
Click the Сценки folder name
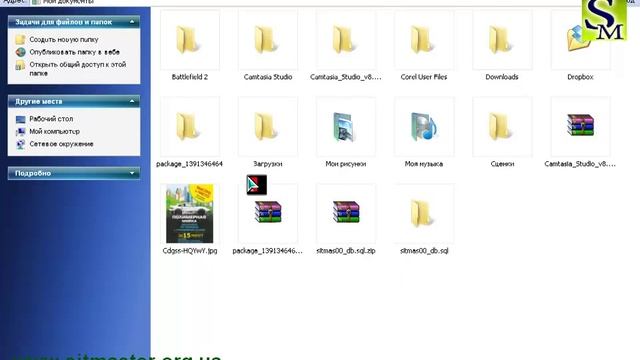[502, 164]
